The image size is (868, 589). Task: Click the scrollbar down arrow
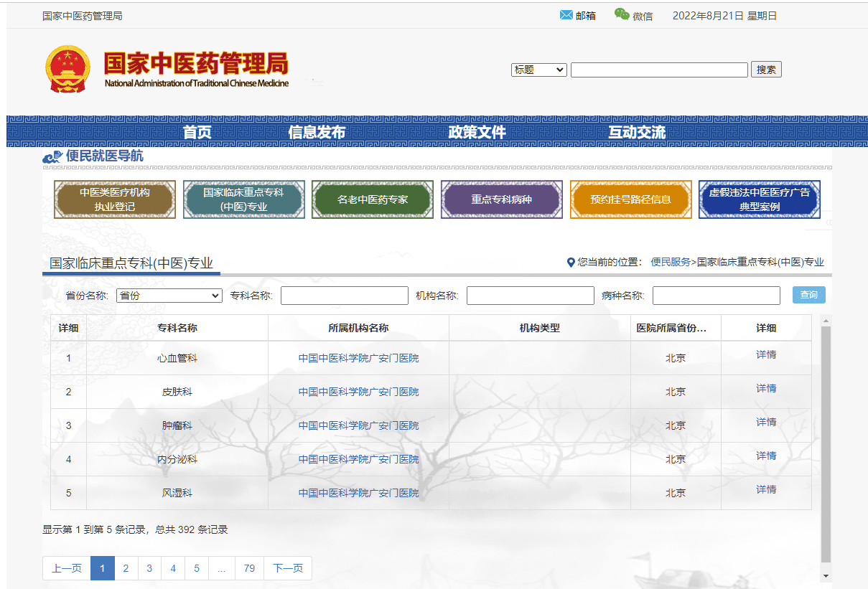pos(826,575)
